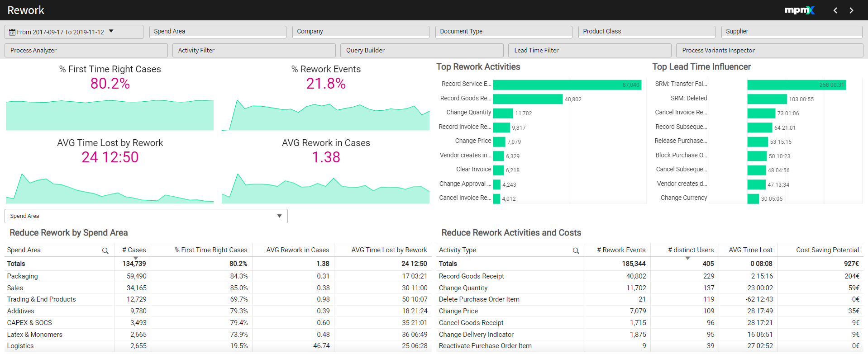This screenshot has width=868, height=354.
Task: Click Record Invoice Re... bar 9,817
Action: [501, 128]
